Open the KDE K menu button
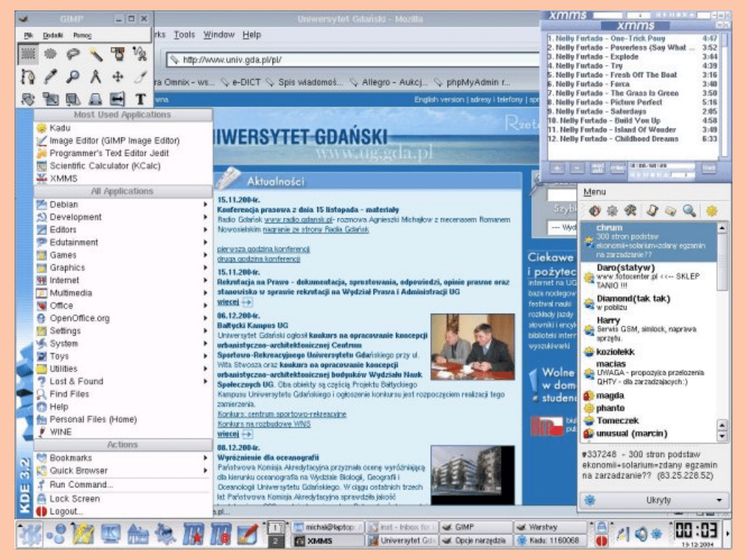The width and height of the screenshot is (747, 560). point(30,534)
